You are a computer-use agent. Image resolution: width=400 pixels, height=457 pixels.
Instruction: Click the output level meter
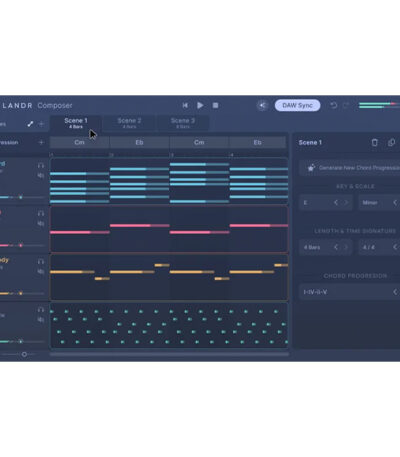pyautogui.click(x=379, y=105)
